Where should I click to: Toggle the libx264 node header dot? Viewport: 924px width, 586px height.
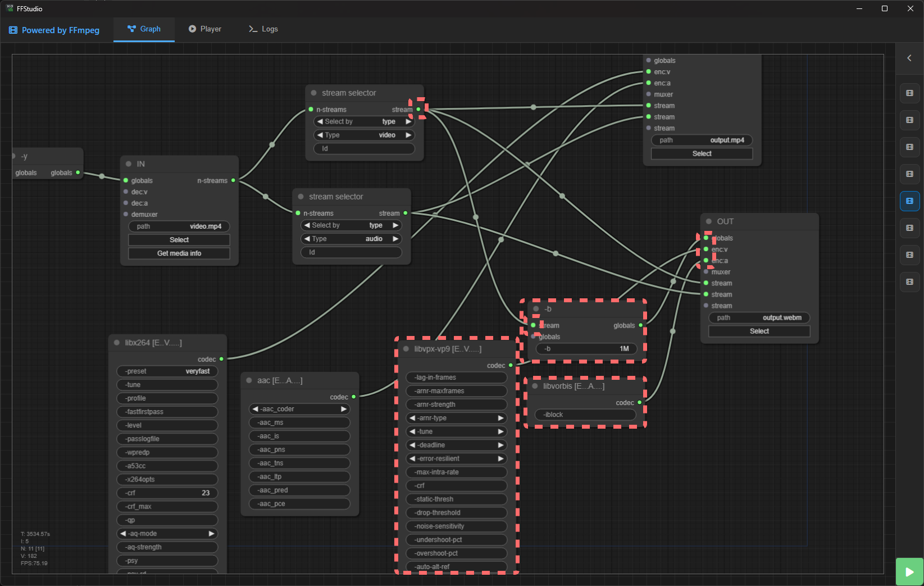tap(117, 343)
